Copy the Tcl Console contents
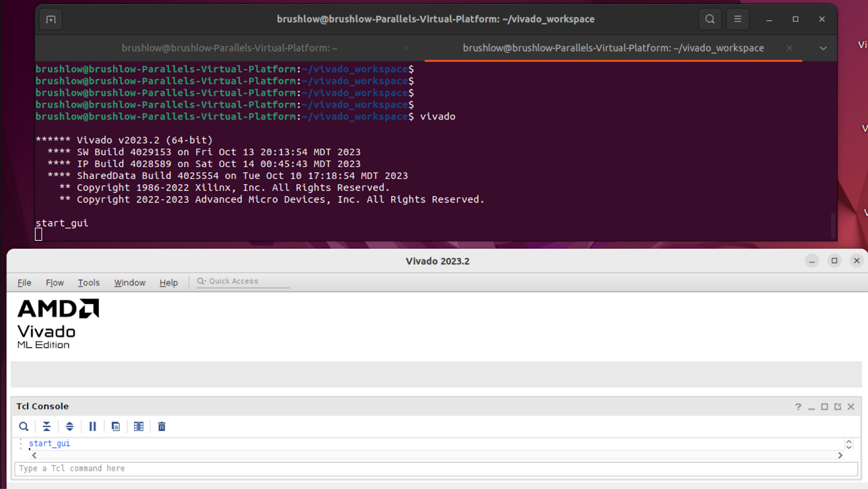This screenshot has height=489, width=868. [x=115, y=427]
